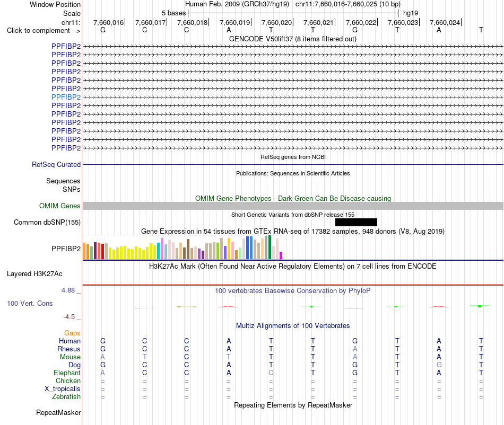Click 'Repeating Elements by RepeatMasker' title

pyautogui.click(x=293, y=405)
